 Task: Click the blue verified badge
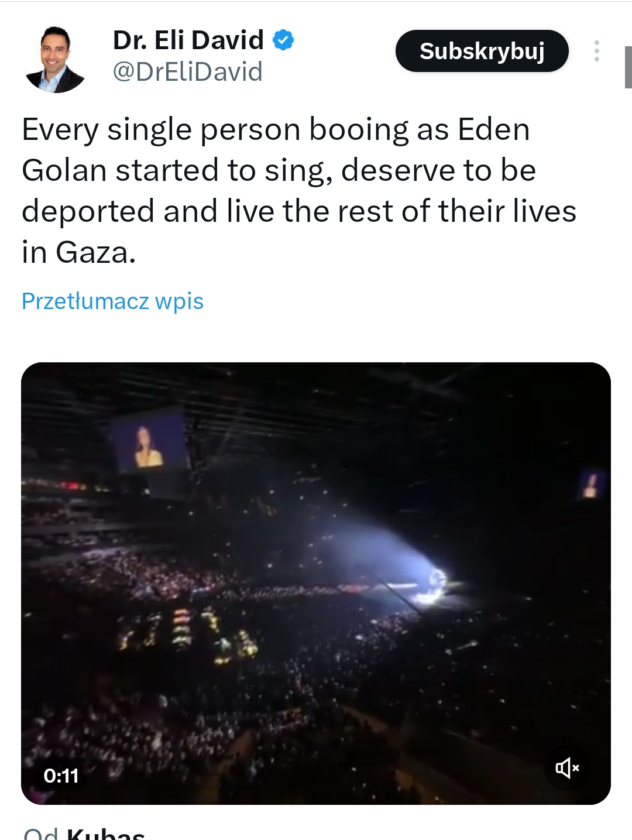point(283,40)
